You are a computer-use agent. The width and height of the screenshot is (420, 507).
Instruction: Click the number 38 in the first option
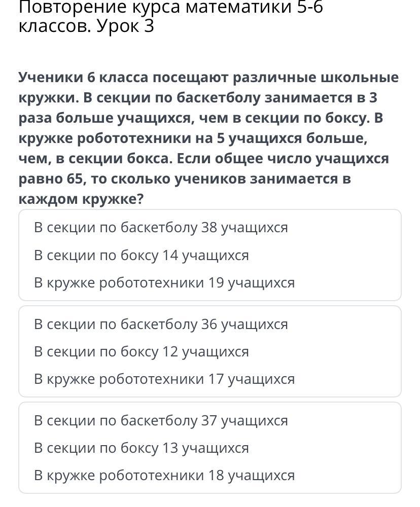pos(208,228)
